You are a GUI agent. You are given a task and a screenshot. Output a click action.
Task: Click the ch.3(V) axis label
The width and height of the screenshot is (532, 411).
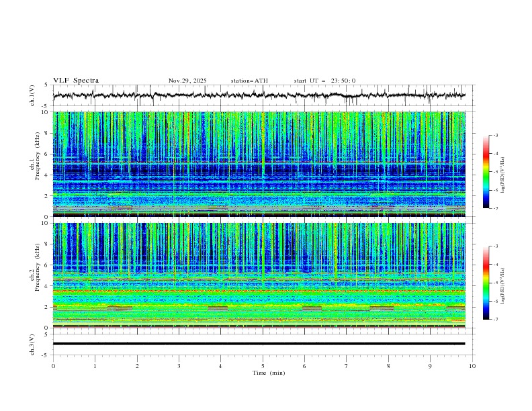pos(33,343)
